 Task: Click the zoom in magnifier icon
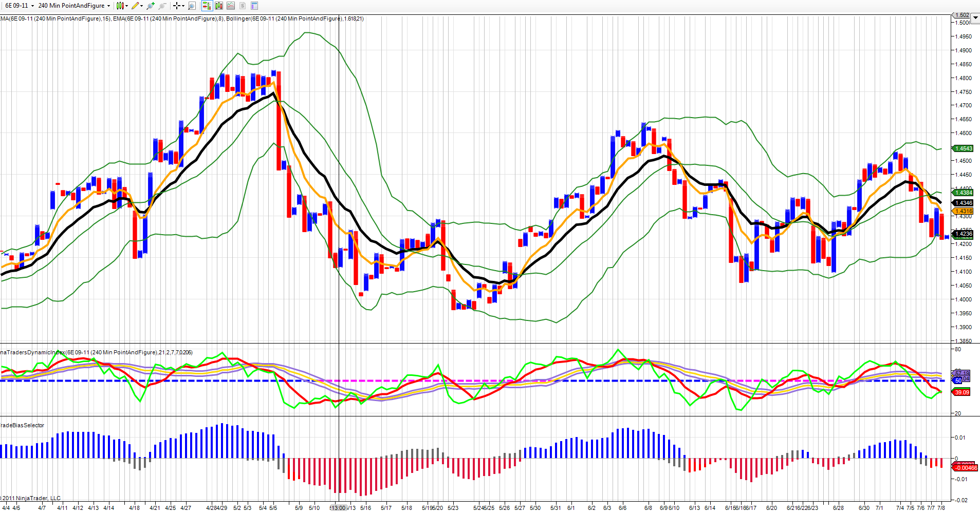[151, 6]
